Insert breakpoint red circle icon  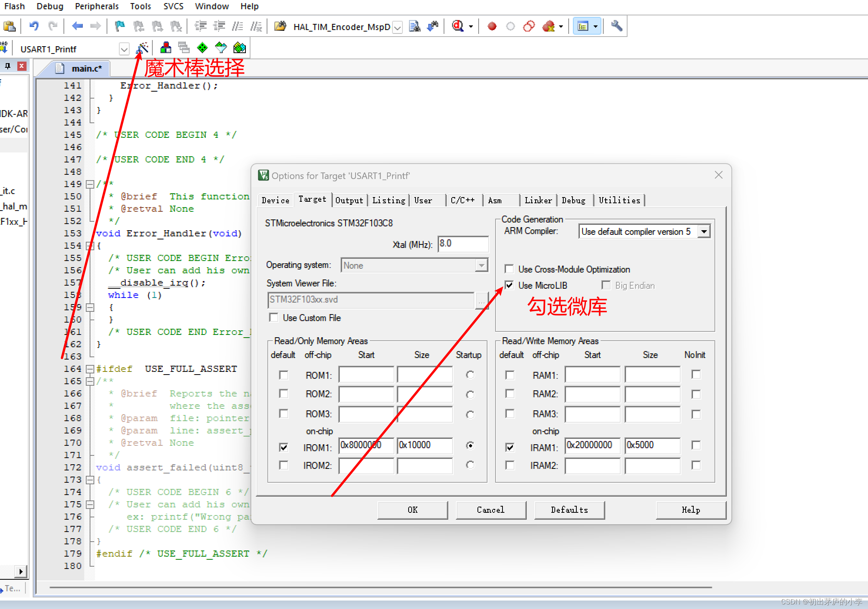492,26
